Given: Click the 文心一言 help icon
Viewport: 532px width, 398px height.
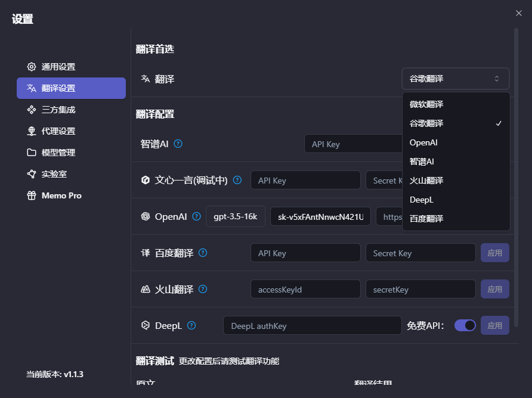Looking at the screenshot, I should (x=237, y=180).
